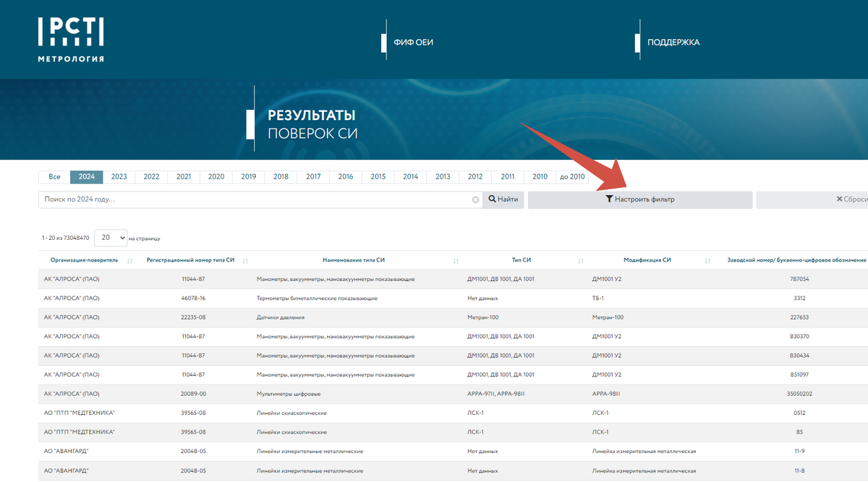Click serial number 830434 cell
Screen dimensions: 868x482
tap(799, 356)
